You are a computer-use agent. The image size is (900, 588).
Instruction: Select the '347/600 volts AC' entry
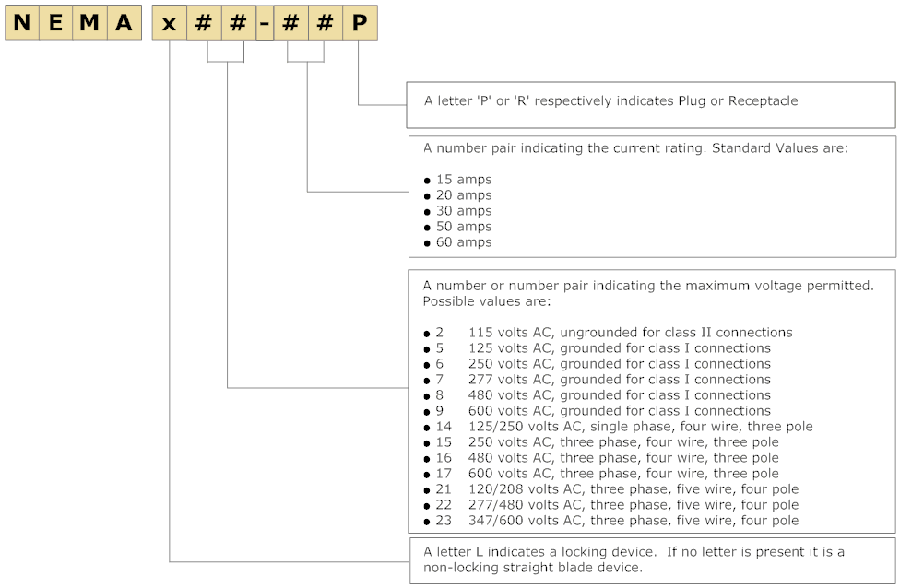pyautogui.click(x=634, y=521)
